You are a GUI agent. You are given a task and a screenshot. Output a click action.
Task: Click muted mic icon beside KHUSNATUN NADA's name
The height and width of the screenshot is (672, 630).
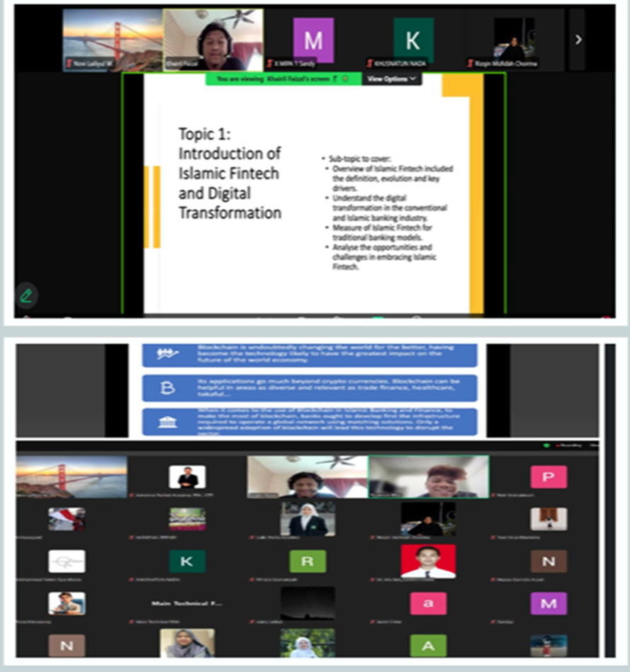coord(369,64)
